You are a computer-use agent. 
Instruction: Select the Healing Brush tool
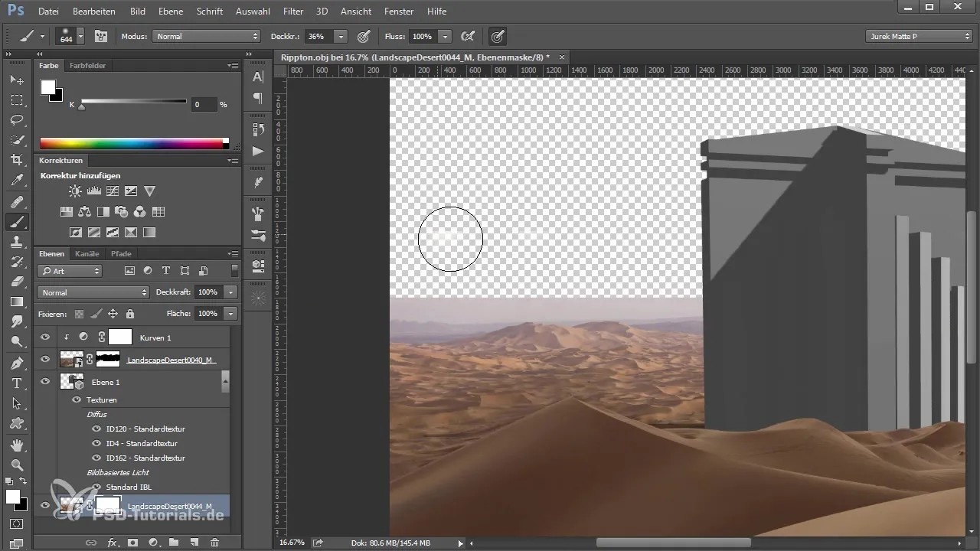click(17, 202)
